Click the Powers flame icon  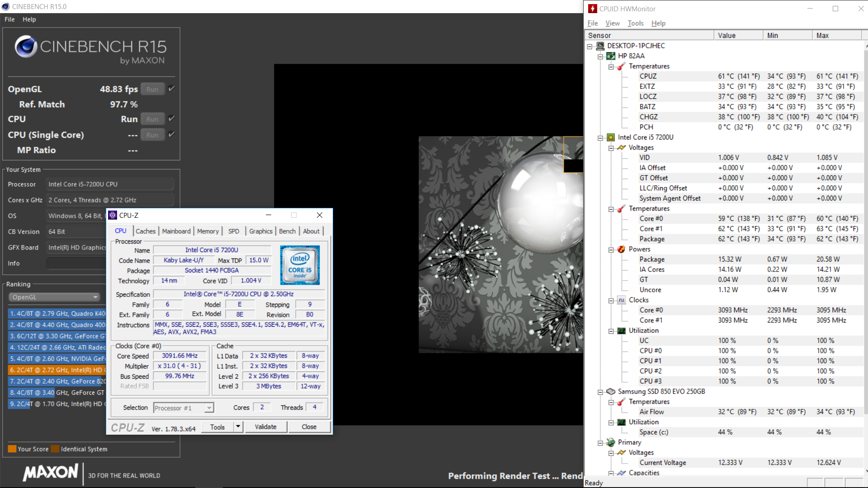pyautogui.click(x=622, y=249)
